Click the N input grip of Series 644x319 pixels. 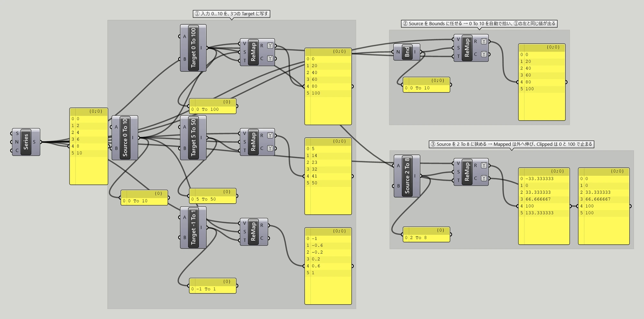tap(12, 142)
